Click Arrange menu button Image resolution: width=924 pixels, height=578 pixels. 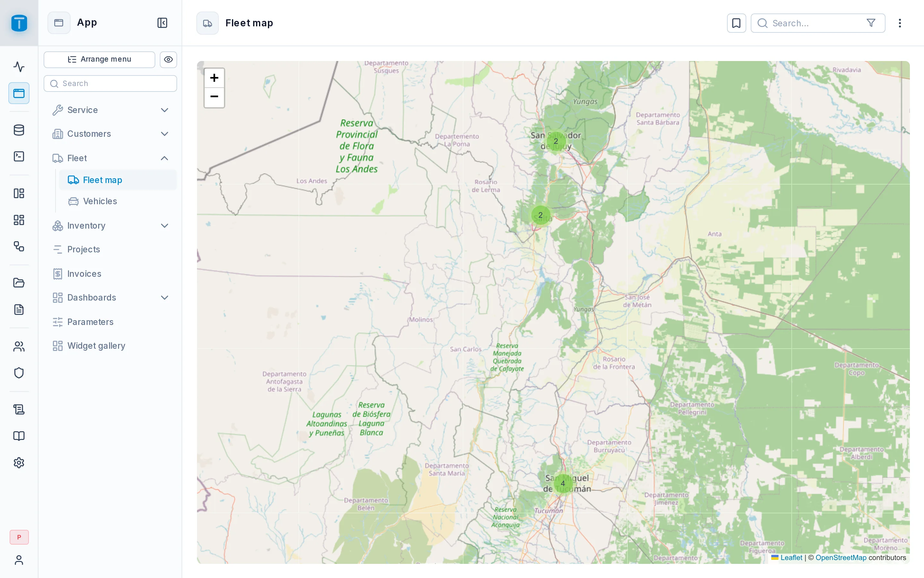point(99,59)
